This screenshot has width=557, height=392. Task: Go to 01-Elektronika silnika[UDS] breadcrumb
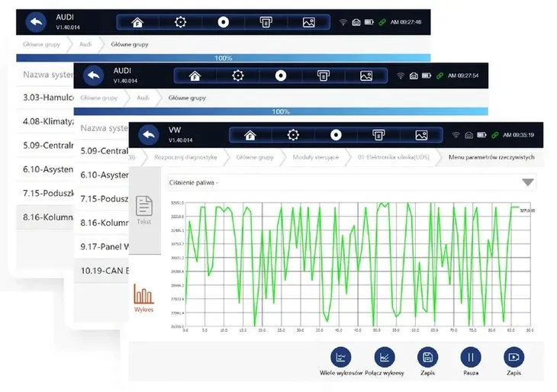tap(394, 157)
